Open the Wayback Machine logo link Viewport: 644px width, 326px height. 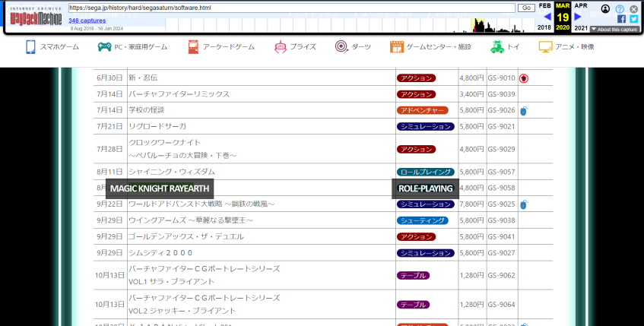[x=36, y=17]
